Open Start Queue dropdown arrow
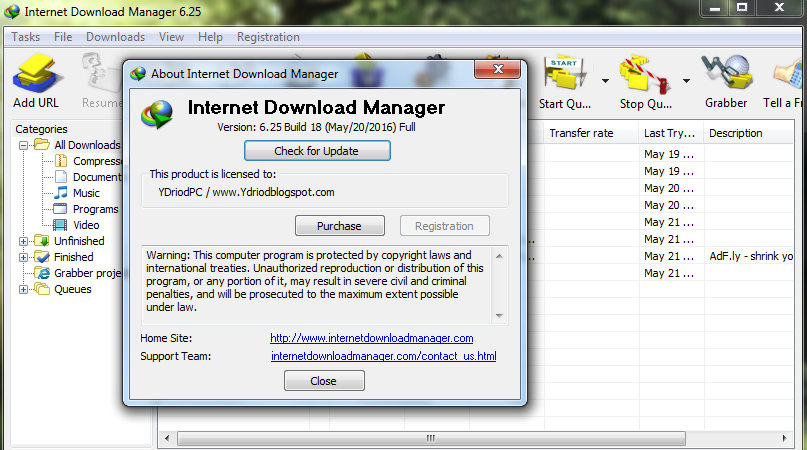The height and width of the screenshot is (450, 807). tap(605, 81)
